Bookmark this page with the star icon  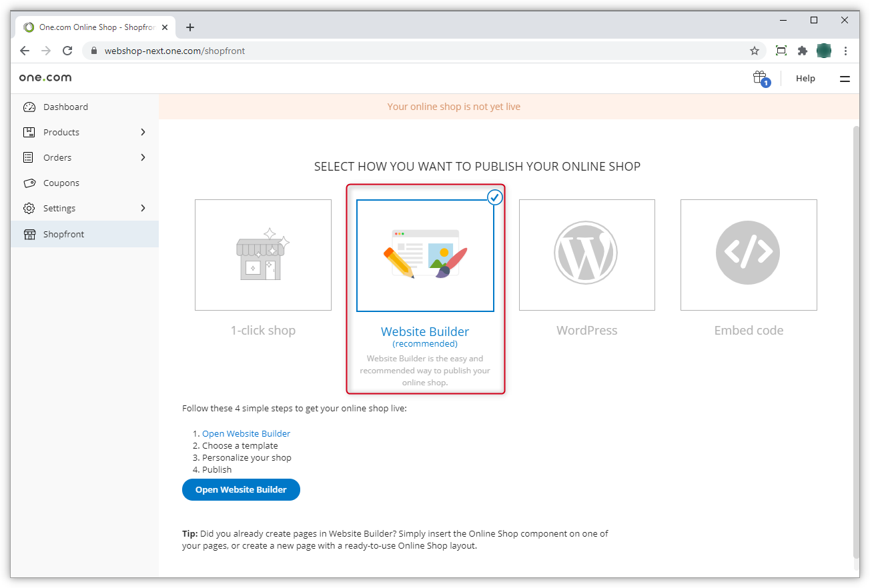click(x=755, y=51)
